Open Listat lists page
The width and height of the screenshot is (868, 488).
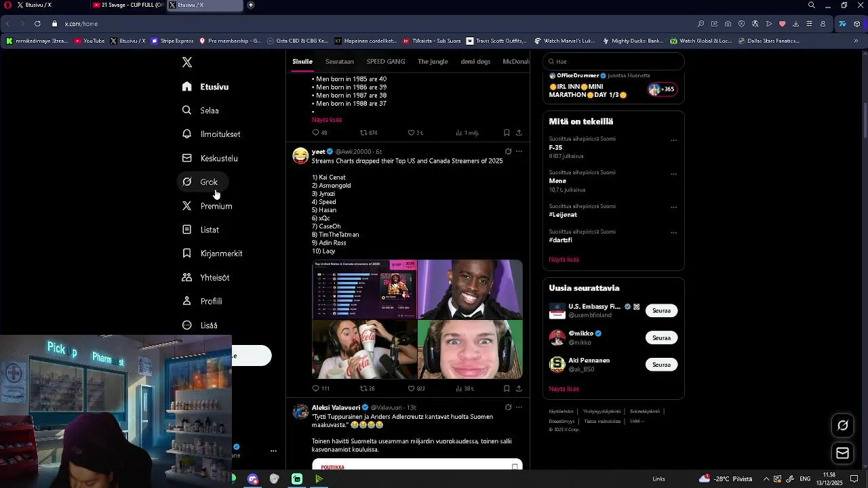tap(201, 230)
